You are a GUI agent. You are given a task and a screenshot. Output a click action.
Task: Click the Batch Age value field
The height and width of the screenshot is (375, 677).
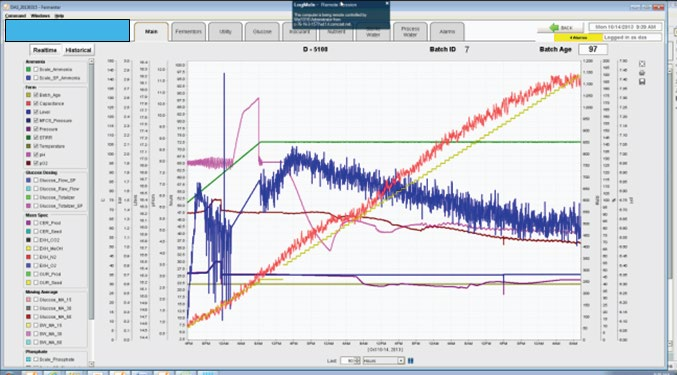pos(592,49)
